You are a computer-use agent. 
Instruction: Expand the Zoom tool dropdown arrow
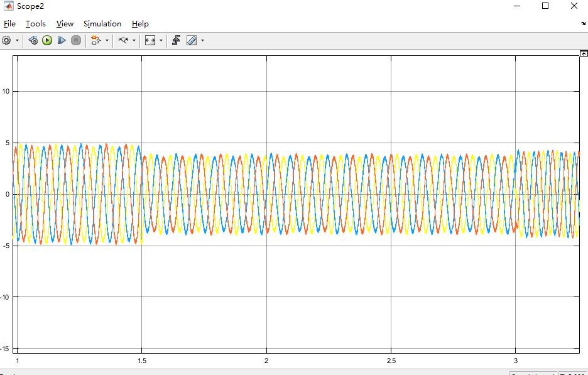coord(134,40)
